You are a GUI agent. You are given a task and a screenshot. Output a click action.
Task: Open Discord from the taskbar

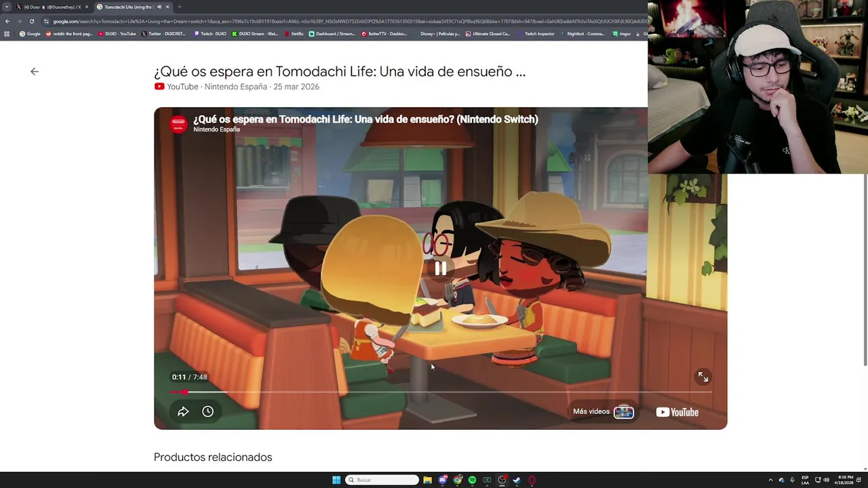click(443, 480)
